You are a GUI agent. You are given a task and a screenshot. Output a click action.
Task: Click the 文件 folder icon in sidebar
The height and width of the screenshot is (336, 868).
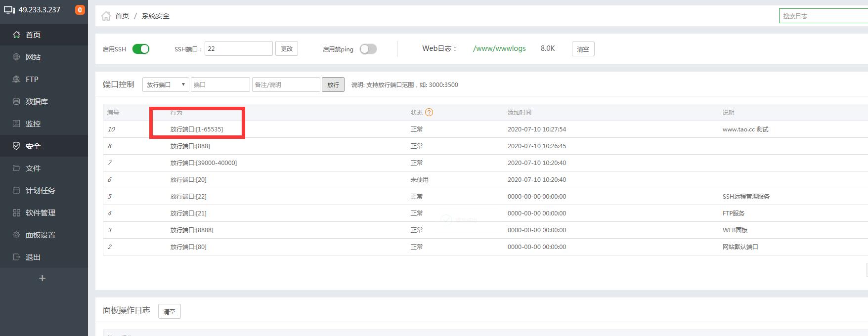[16, 168]
